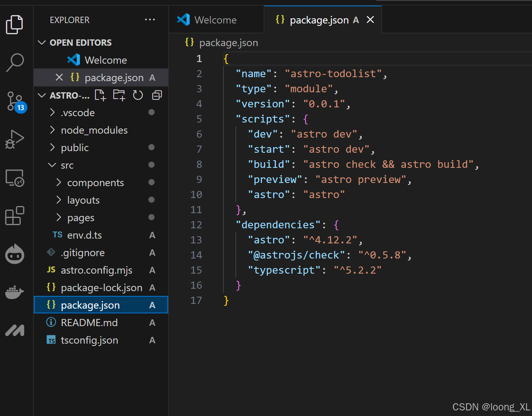The height and width of the screenshot is (416, 532).
Task: Open package-lock.json file
Action: [x=101, y=288]
